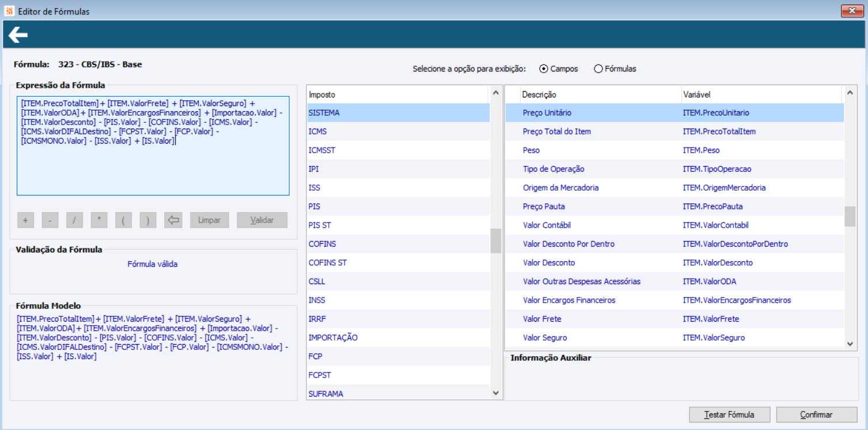Insert a division slash operator
Screen dimensions: 868x430
tap(75, 220)
